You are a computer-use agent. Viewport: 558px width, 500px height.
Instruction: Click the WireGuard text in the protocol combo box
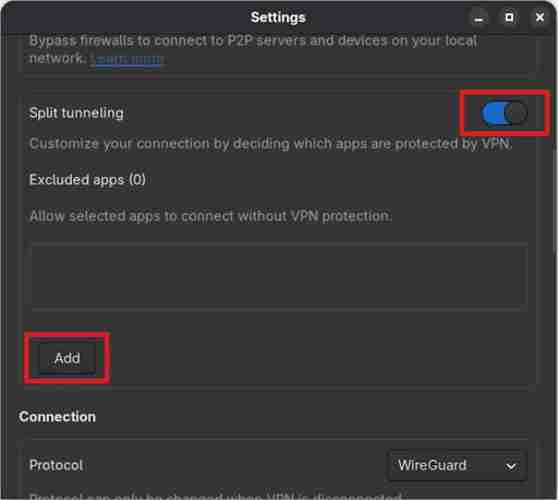(x=432, y=465)
